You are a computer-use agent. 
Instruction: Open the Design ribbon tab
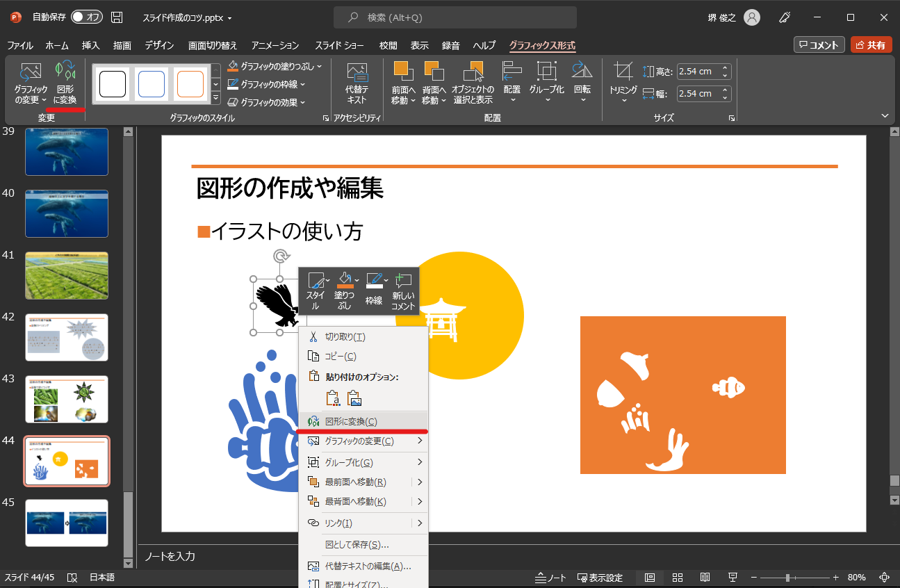pos(160,46)
